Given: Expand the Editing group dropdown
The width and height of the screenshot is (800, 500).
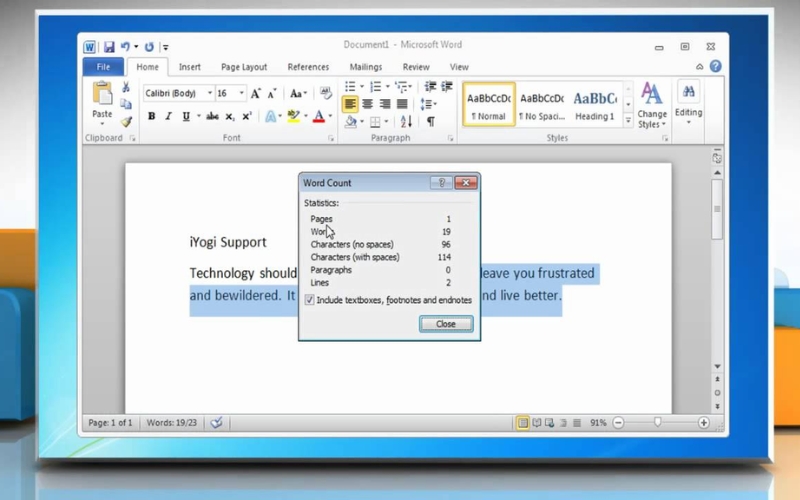Looking at the screenshot, I should tap(688, 104).
